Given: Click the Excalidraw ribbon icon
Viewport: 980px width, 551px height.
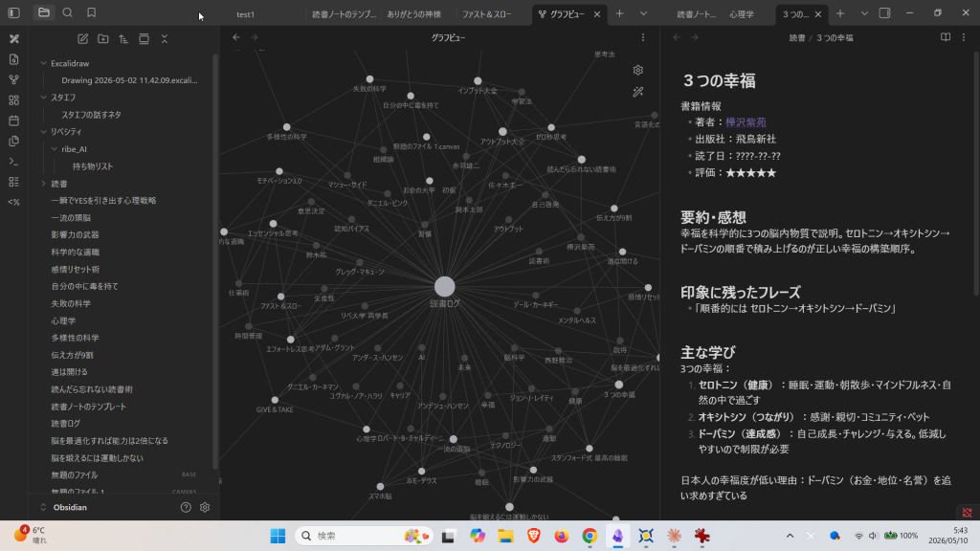Looking at the screenshot, I should [13, 38].
